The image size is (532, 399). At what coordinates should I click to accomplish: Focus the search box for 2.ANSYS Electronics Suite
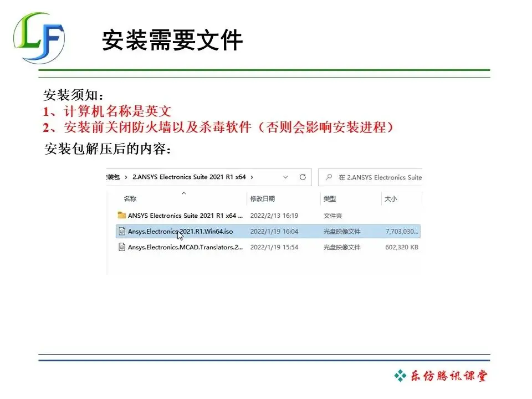pos(370,177)
